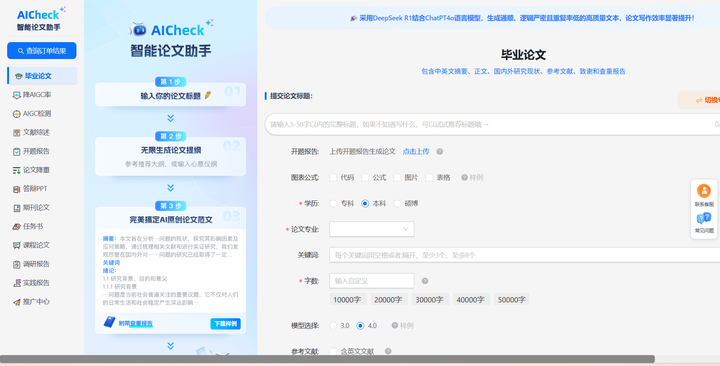Click the 上传开题报告生成论文 text
This screenshot has height=366, width=720.
362,152
